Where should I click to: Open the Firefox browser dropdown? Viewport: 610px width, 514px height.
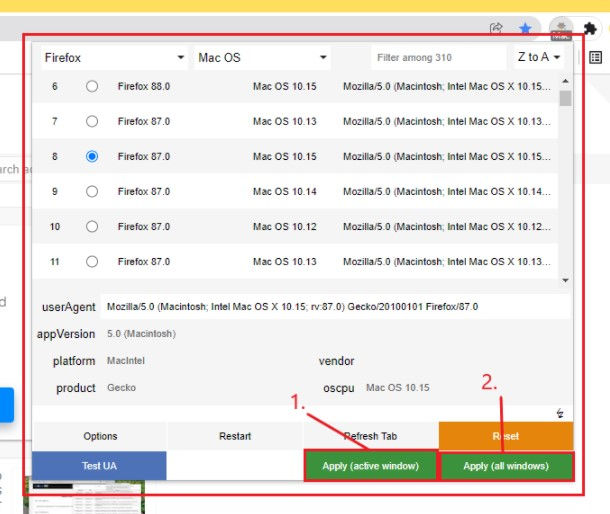coord(114,58)
